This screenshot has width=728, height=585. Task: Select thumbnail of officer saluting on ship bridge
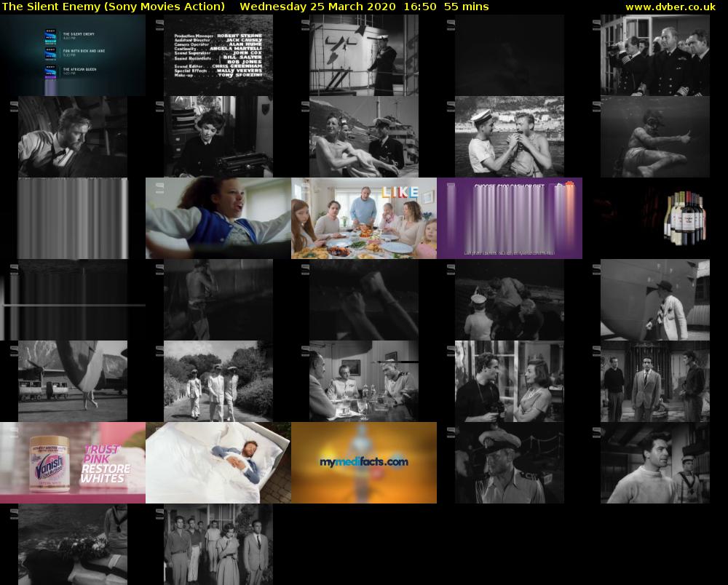tap(364, 55)
